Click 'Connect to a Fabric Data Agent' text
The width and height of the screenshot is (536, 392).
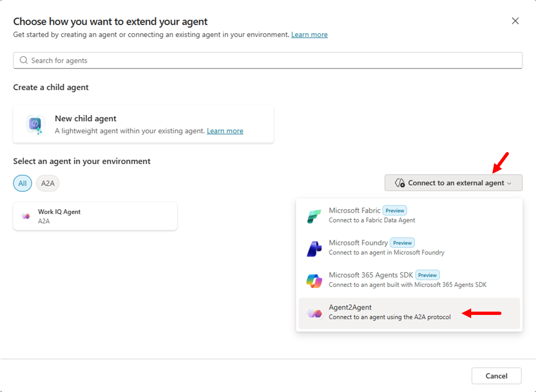coord(372,220)
